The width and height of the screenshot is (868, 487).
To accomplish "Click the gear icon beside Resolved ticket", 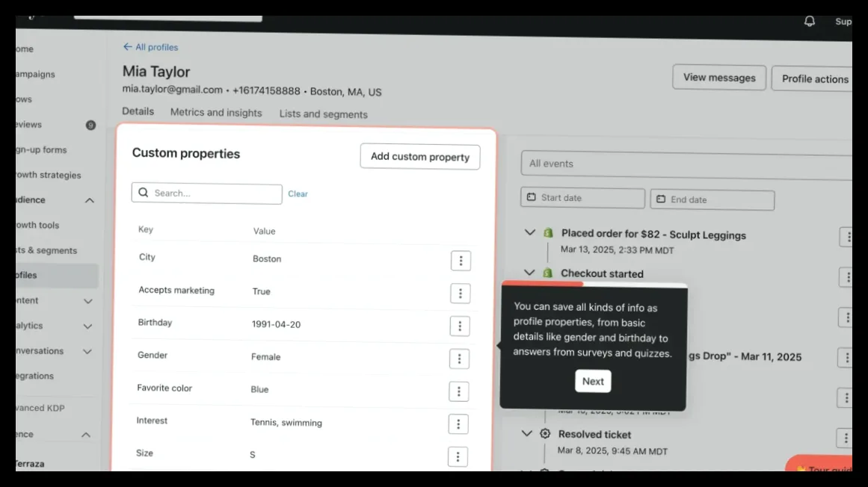I will click(x=545, y=434).
